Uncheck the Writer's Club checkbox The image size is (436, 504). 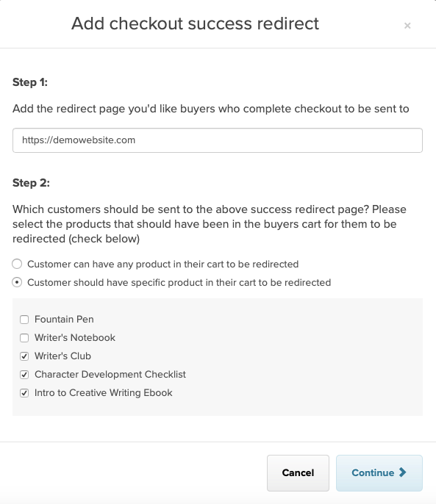tap(24, 356)
